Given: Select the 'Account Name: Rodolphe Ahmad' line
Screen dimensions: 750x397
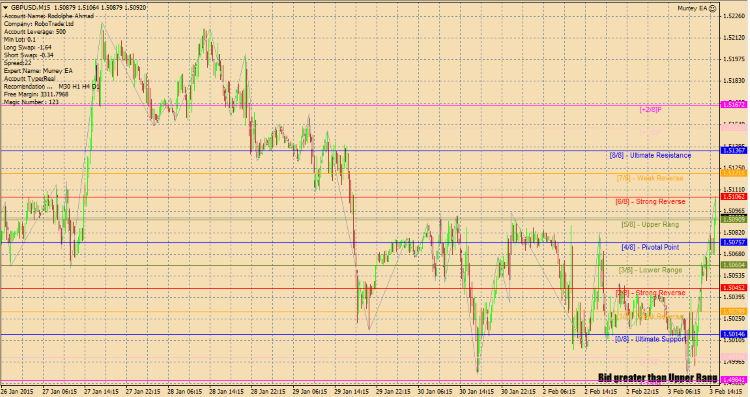Looking at the screenshot, I should (49, 16).
